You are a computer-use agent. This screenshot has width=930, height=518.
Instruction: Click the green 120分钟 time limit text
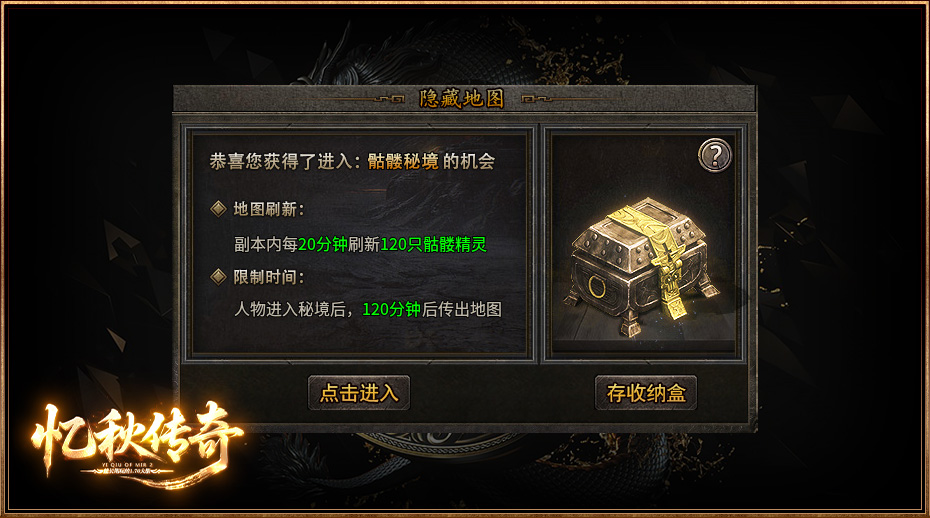(391, 309)
